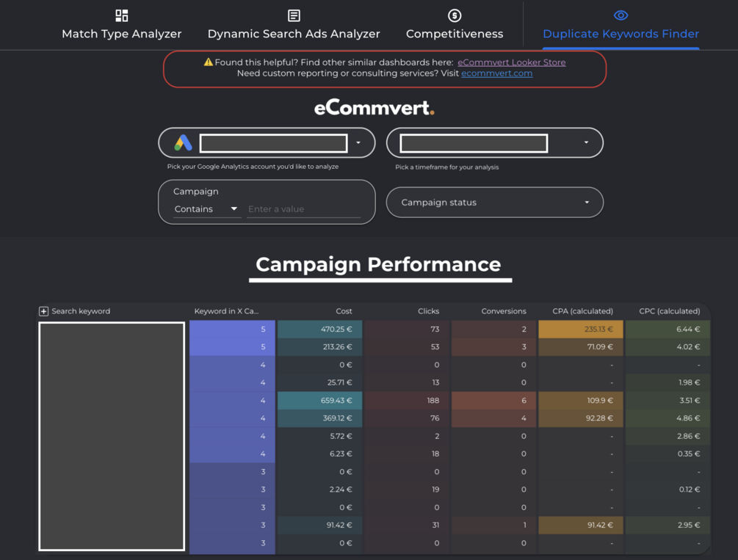Click the Google Ads logo icon
The height and width of the screenshot is (560, 738).
tap(183, 142)
